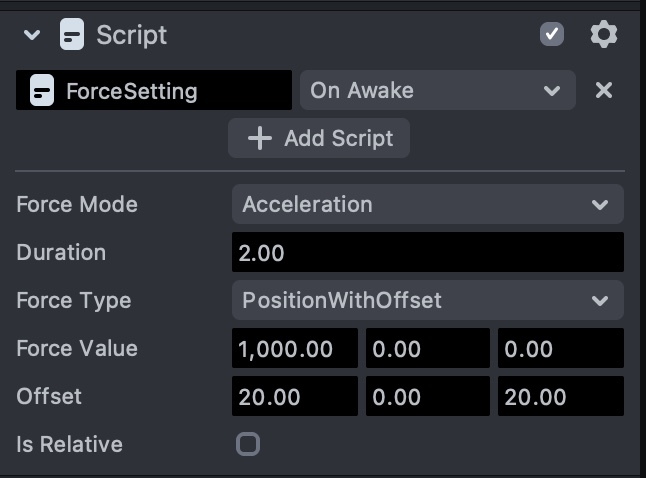This screenshot has width=646, height=478.
Task: Select Force Value first field showing 1,000.00
Action: pos(294,348)
